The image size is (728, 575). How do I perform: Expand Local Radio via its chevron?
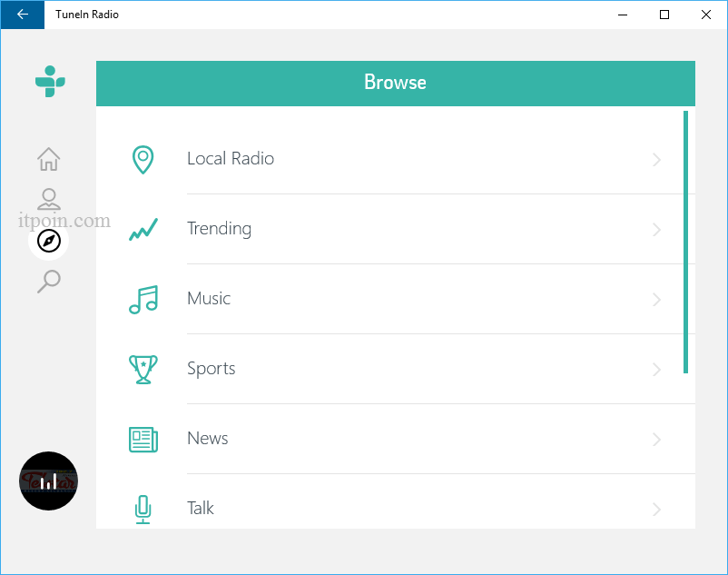[x=656, y=160]
